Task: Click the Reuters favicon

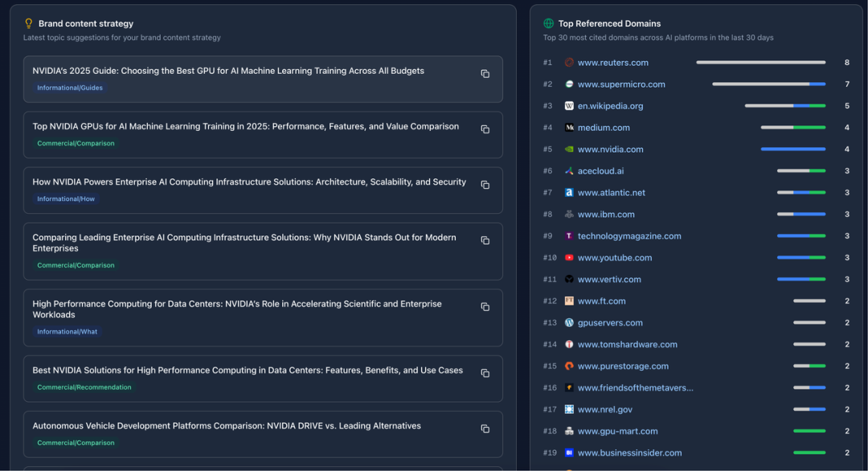Action: [x=569, y=63]
